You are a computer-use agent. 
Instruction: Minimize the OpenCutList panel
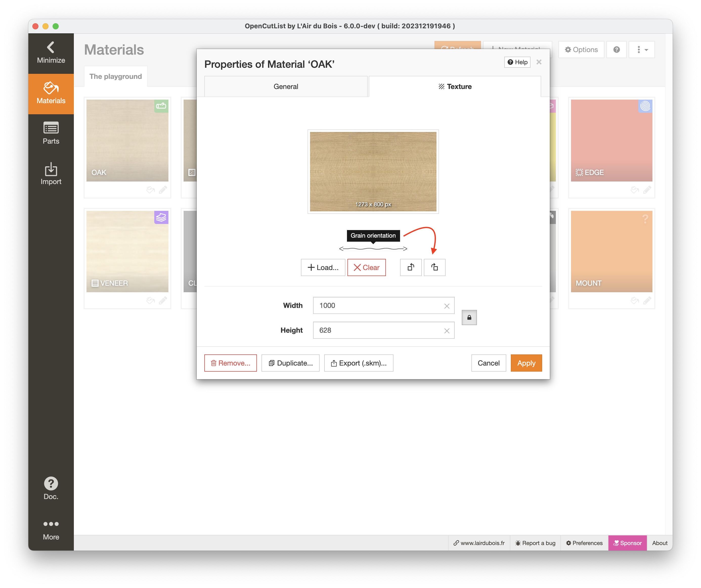click(51, 53)
